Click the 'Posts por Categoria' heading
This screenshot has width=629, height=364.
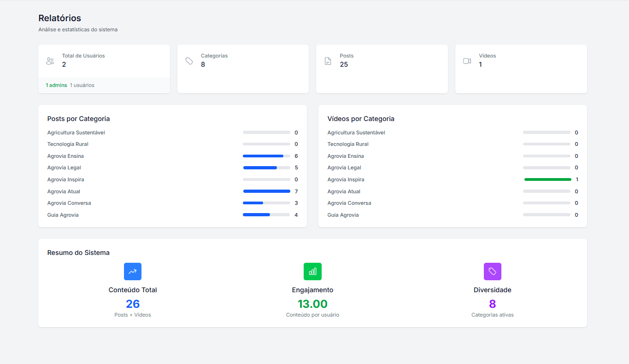[79, 119]
